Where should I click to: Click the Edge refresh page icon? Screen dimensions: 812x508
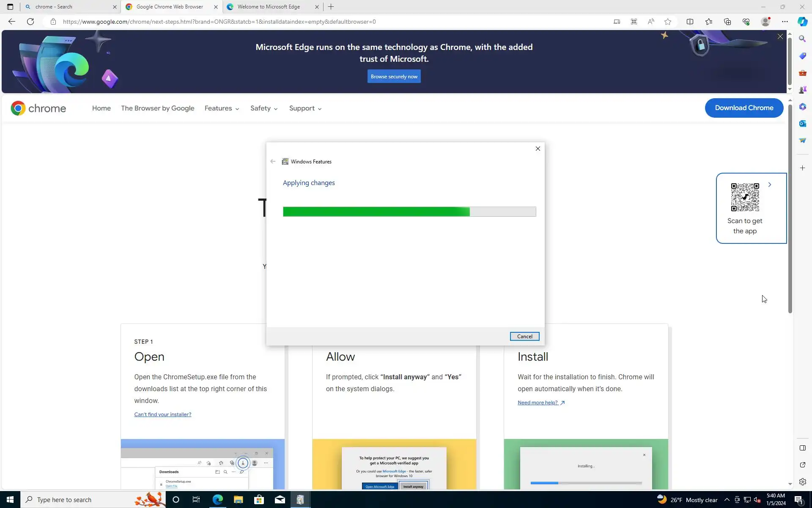click(30, 22)
